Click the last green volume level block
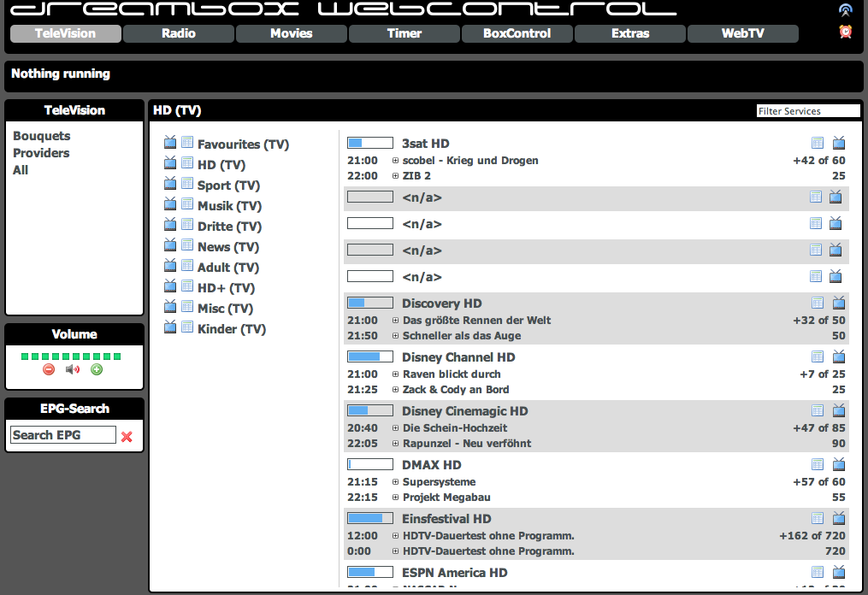 point(117,356)
